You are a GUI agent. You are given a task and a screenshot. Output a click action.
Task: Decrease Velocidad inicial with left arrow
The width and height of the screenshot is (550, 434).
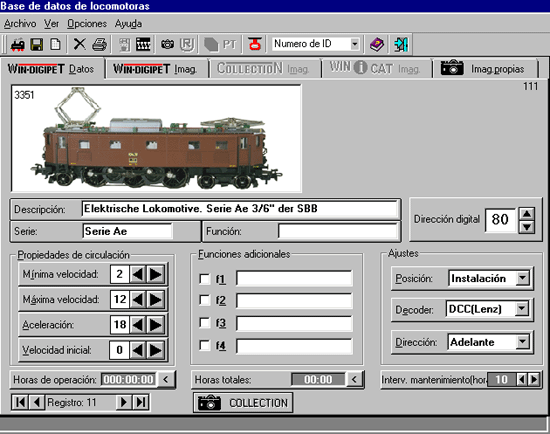coord(138,350)
